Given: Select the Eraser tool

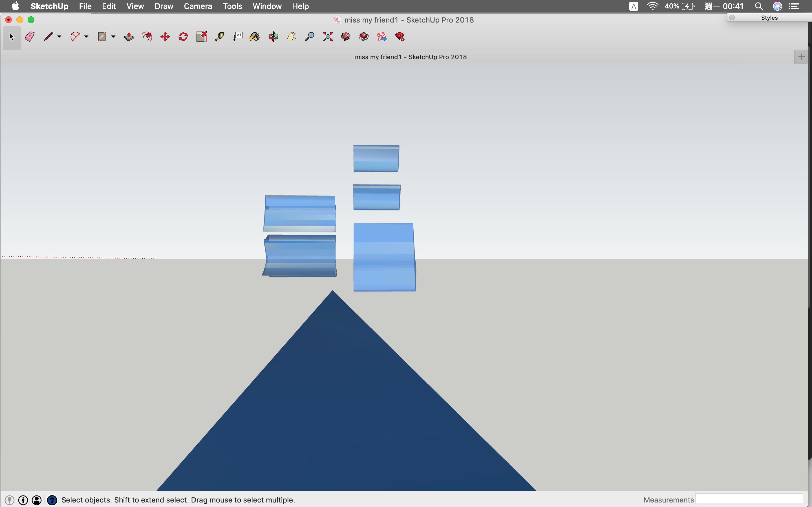Looking at the screenshot, I should point(30,37).
